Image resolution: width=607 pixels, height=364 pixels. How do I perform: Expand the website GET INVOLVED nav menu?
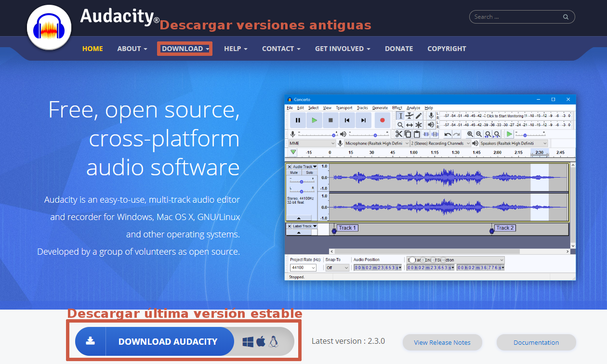[343, 49]
